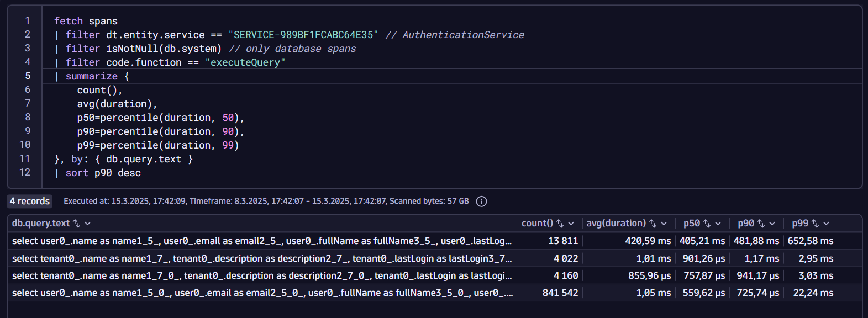Click the p50 value 405,21 ms

click(x=702, y=241)
